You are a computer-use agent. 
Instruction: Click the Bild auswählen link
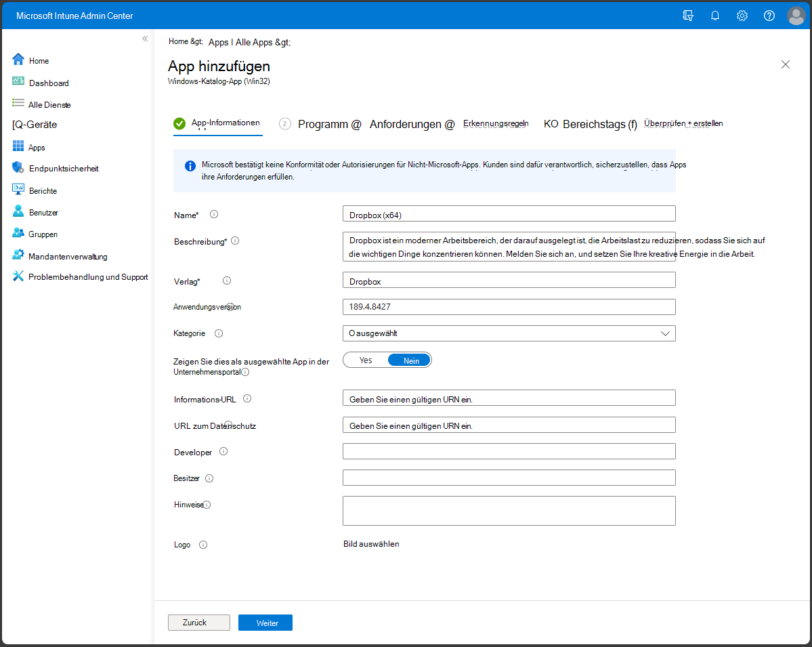pyautogui.click(x=371, y=544)
